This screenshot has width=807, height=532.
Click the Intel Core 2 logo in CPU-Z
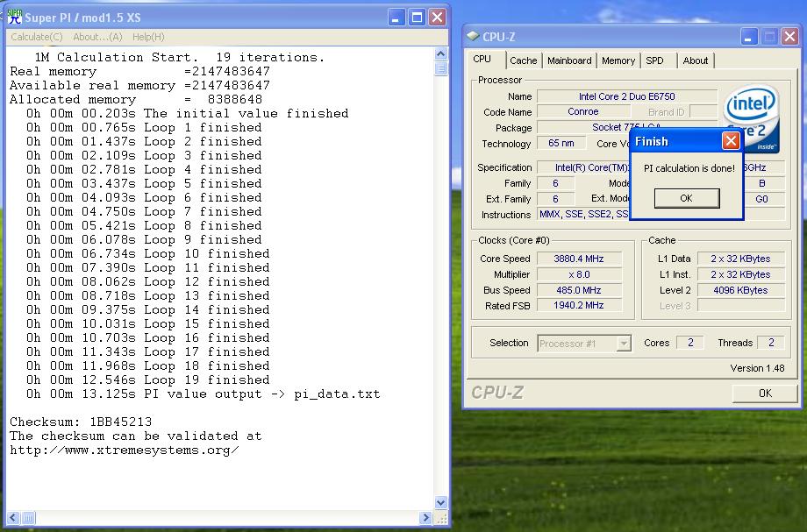(752, 118)
